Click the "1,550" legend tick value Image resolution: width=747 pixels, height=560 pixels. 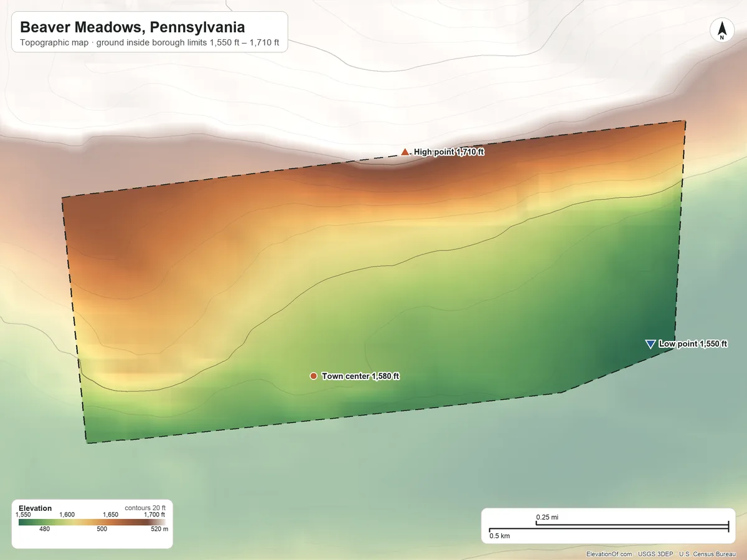point(23,515)
